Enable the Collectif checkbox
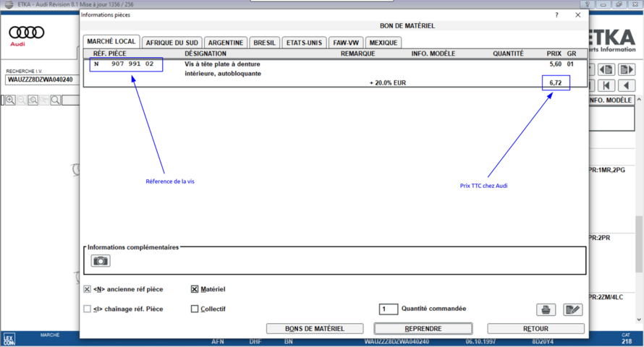This screenshot has width=644, height=347. [x=195, y=309]
